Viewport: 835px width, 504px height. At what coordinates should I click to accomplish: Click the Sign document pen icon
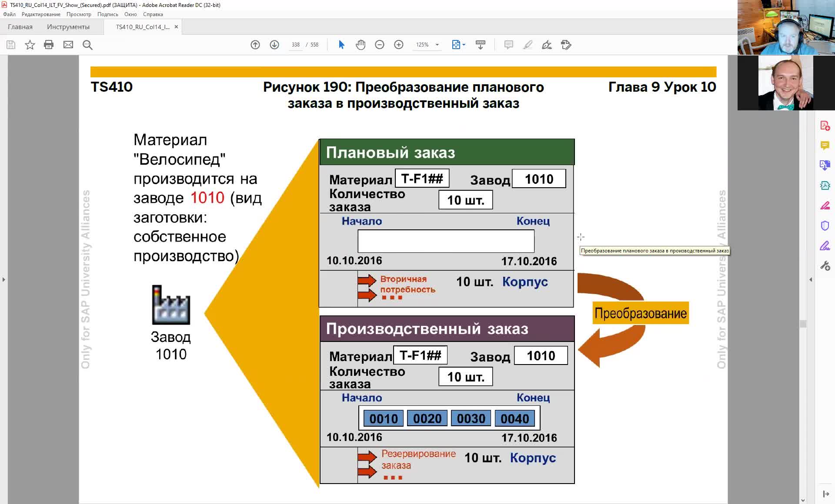pyautogui.click(x=547, y=45)
